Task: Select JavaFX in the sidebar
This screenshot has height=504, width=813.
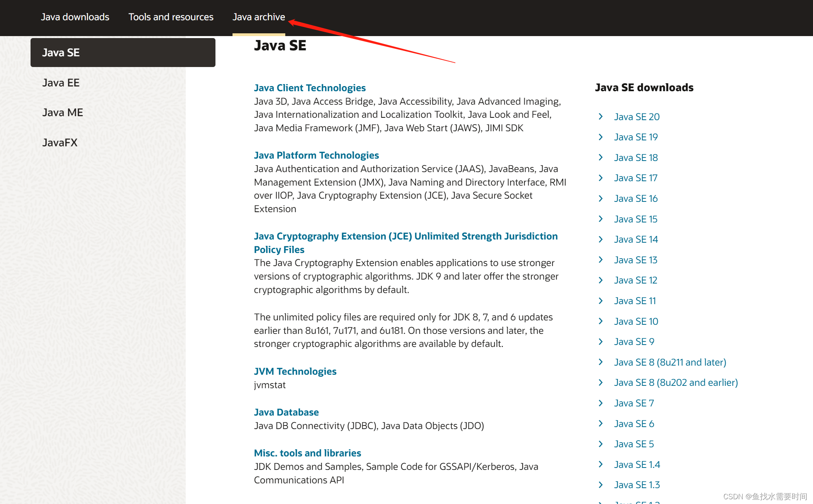Action: click(60, 142)
